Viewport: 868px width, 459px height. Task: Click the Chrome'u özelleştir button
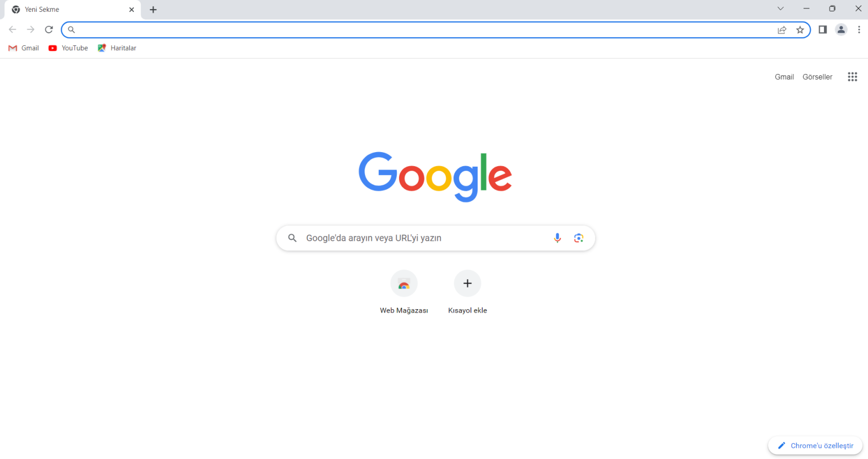[x=815, y=445]
